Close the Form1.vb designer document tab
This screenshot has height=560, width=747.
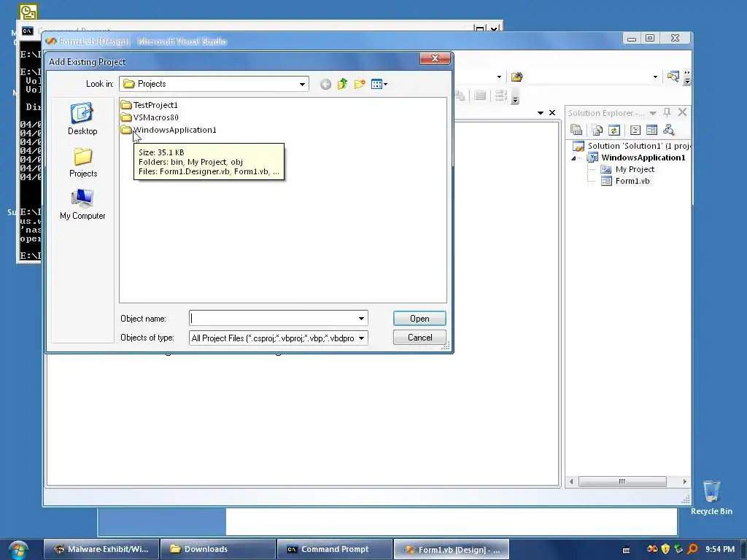click(552, 113)
